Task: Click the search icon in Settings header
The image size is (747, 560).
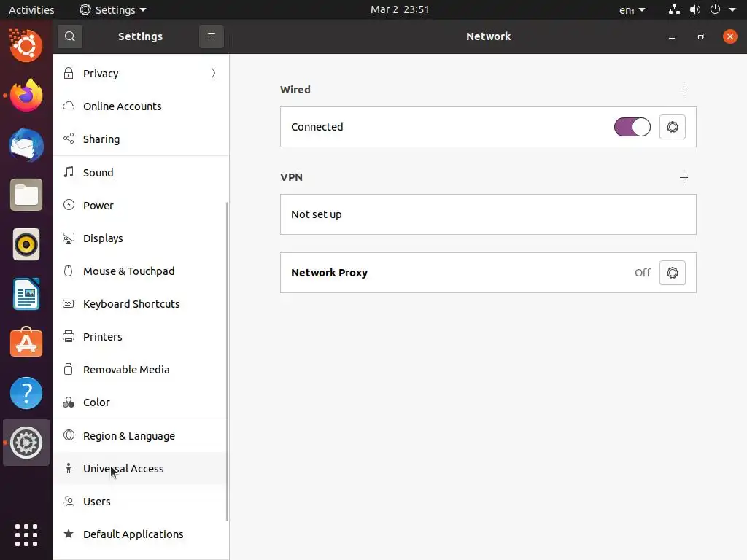Action: coord(70,36)
